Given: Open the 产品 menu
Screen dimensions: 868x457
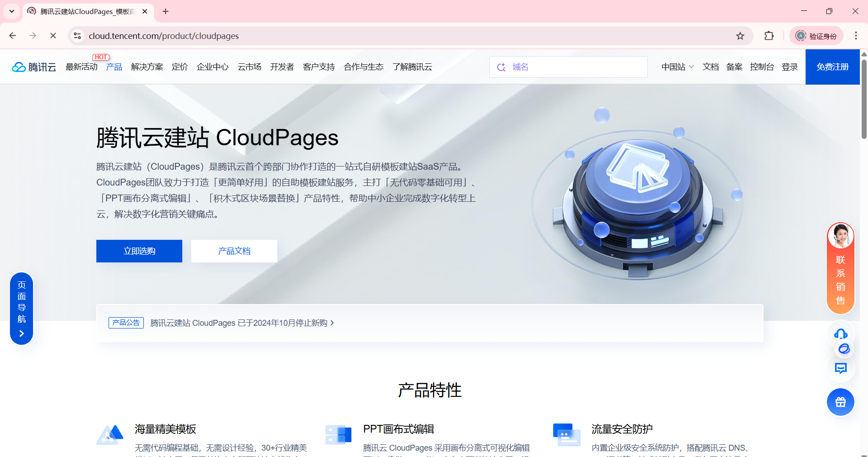Looking at the screenshot, I should pos(114,67).
